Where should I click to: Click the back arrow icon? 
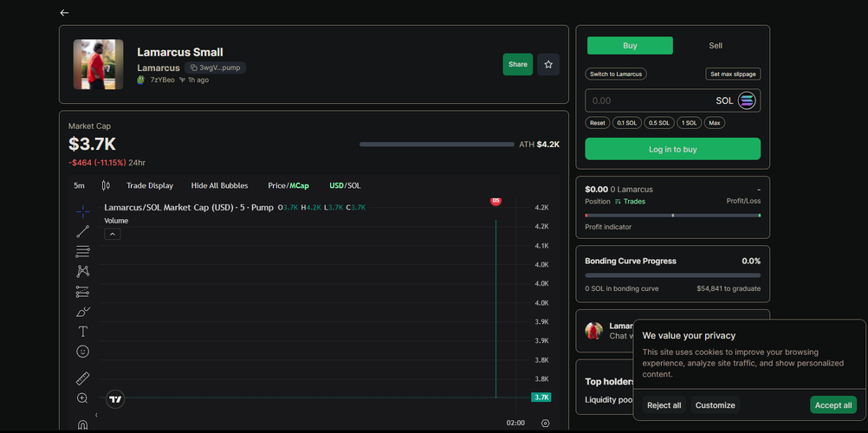(x=64, y=13)
